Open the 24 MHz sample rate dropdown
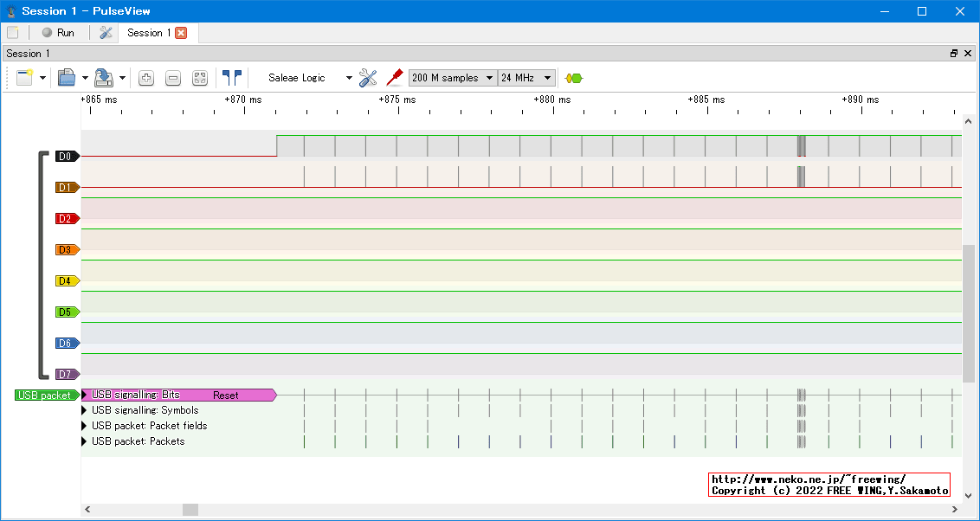 [526, 78]
